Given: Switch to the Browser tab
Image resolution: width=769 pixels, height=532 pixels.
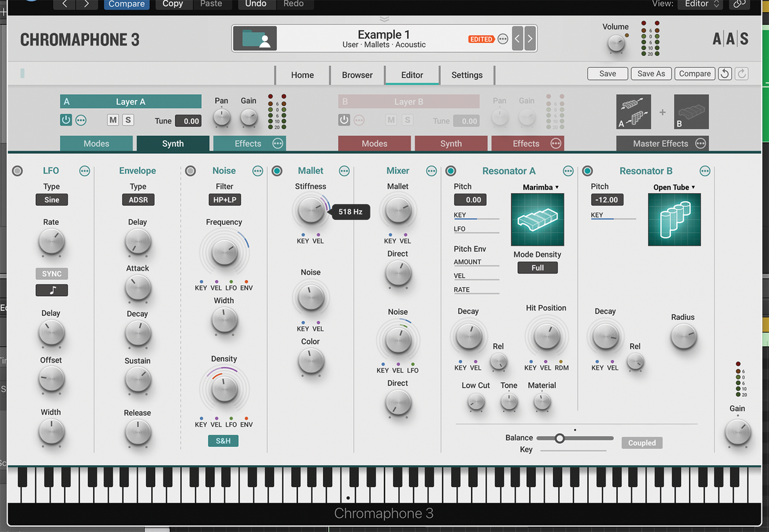Looking at the screenshot, I should click(357, 74).
